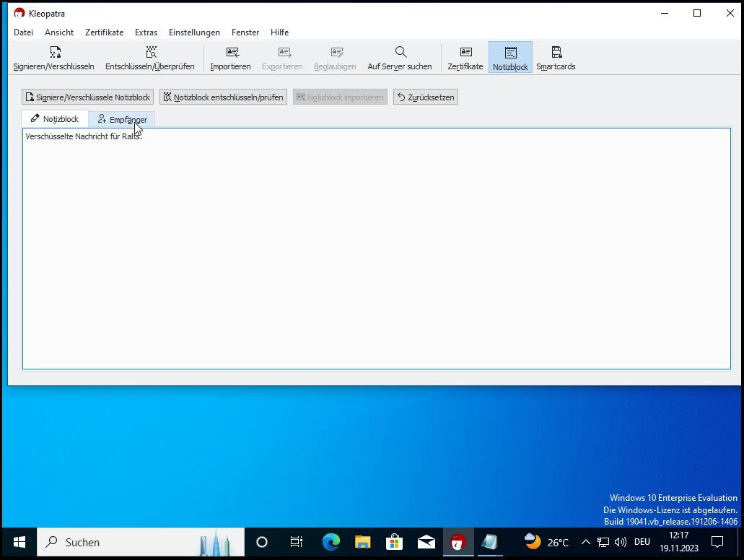Viewport: 744px width, 560px height.
Task: Open the Datei menu
Action: coord(24,32)
